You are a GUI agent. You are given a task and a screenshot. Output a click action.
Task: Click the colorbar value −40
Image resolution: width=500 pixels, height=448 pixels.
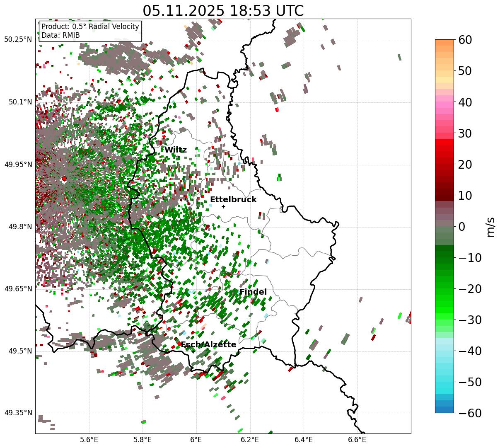pyautogui.click(x=470, y=351)
